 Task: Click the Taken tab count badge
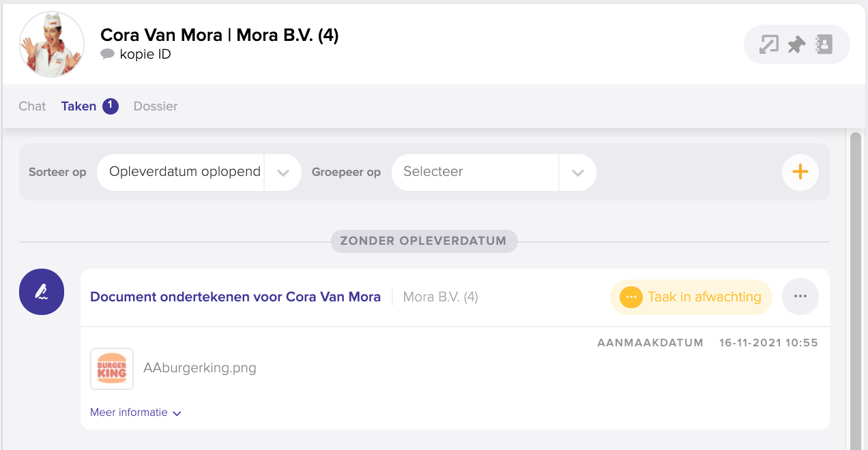click(111, 106)
